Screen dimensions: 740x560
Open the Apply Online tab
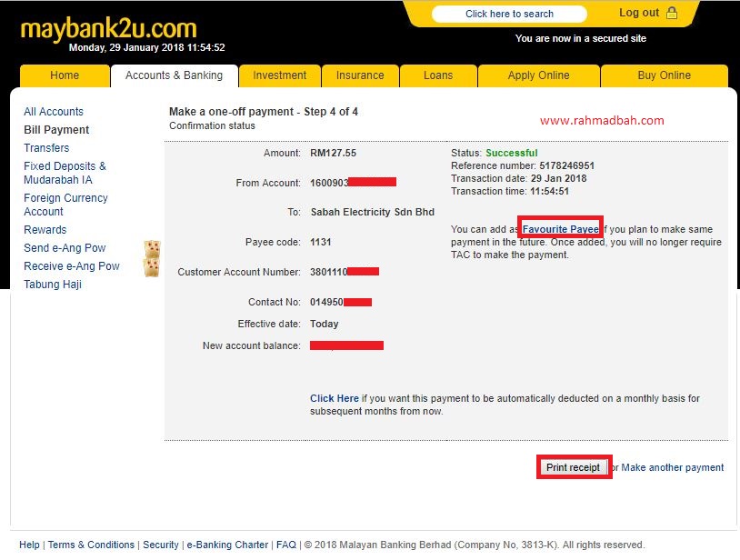point(538,75)
